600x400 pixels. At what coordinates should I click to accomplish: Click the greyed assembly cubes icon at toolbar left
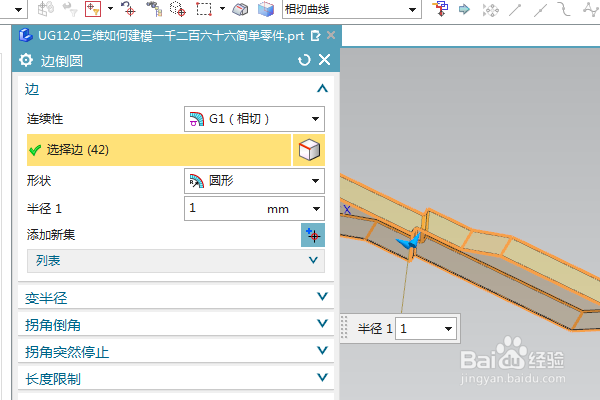tap(46, 9)
